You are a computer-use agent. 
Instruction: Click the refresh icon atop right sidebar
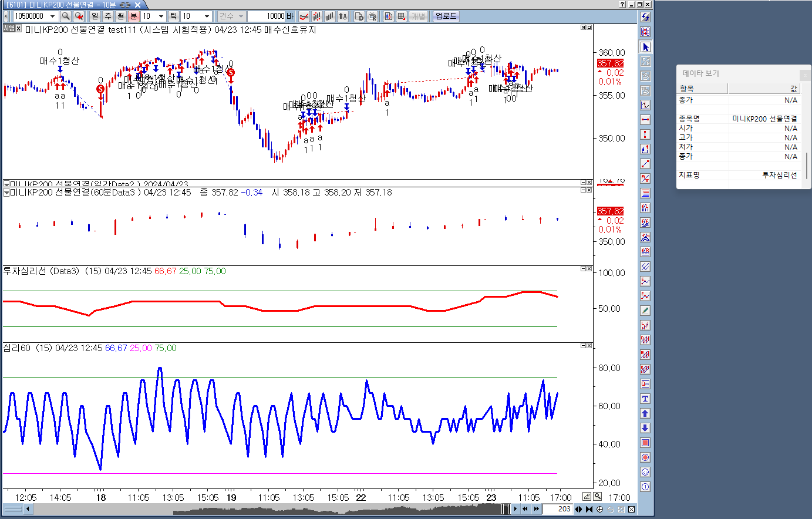tap(645, 17)
